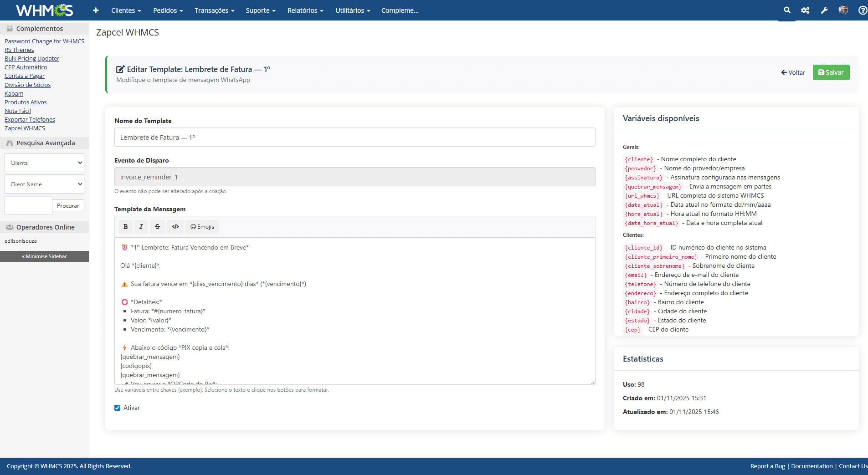Click the wrench setup icon
This screenshot has width=868, height=475.
pyautogui.click(x=824, y=10)
